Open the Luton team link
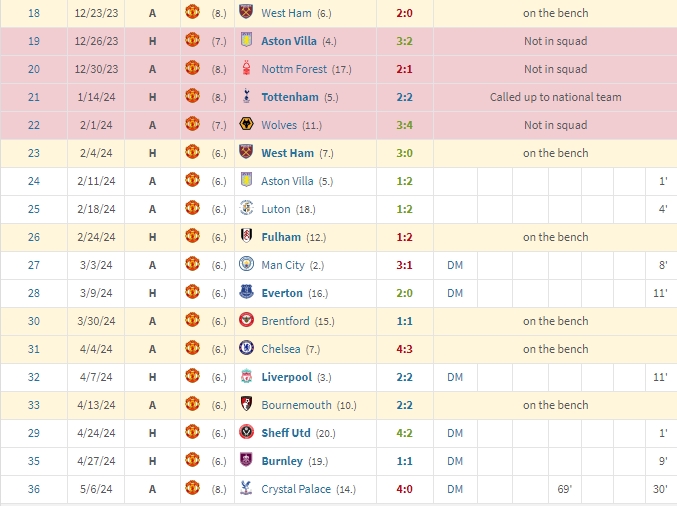The width and height of the screenshot is (677, 506). [276, 209]
